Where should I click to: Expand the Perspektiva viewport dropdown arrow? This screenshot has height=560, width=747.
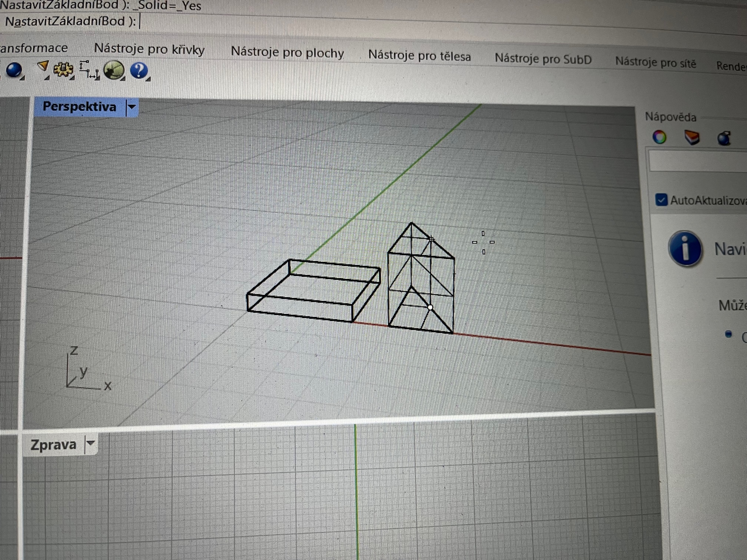point(132,107)
